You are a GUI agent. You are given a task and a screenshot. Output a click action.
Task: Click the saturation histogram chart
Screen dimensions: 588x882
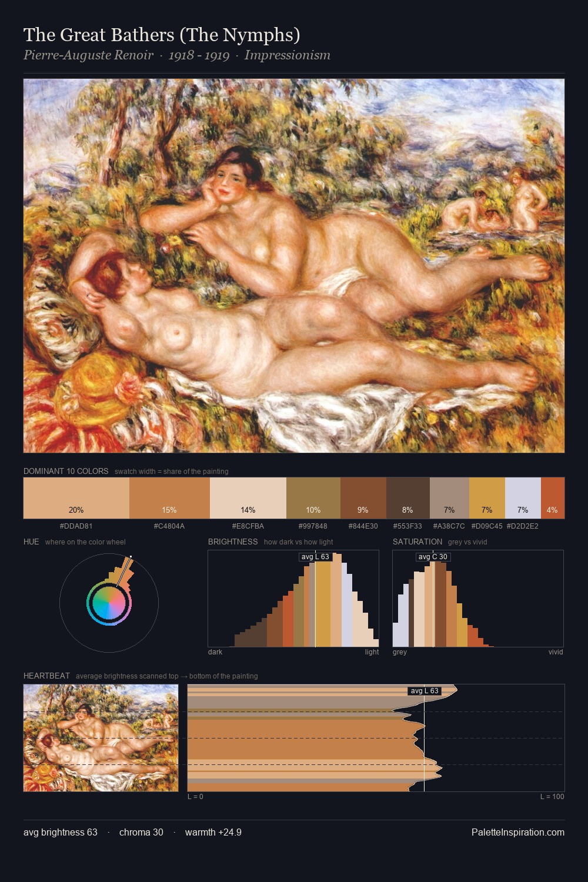click(478, 599)
